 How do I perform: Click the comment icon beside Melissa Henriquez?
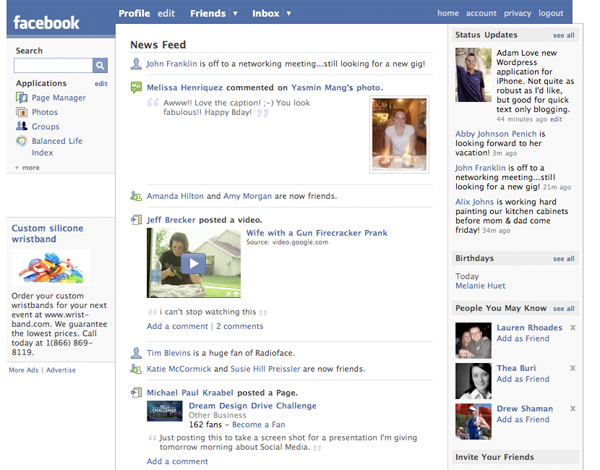click(x=136, y=87)
